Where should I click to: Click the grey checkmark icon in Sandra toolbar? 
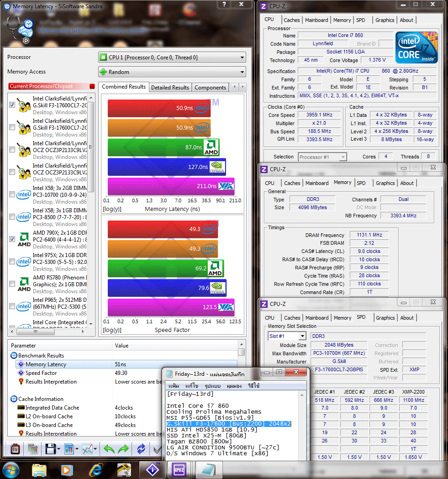click(157, 449)
